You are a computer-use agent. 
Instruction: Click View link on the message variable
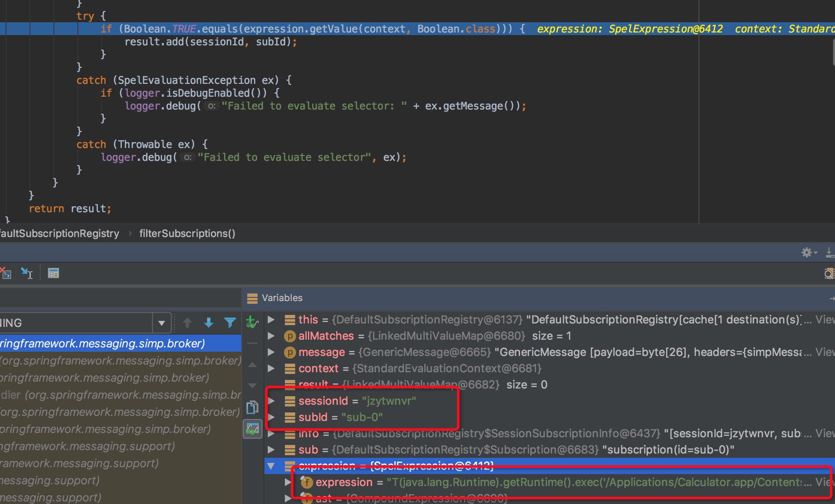pyautogui.click(x=825, y=352)
